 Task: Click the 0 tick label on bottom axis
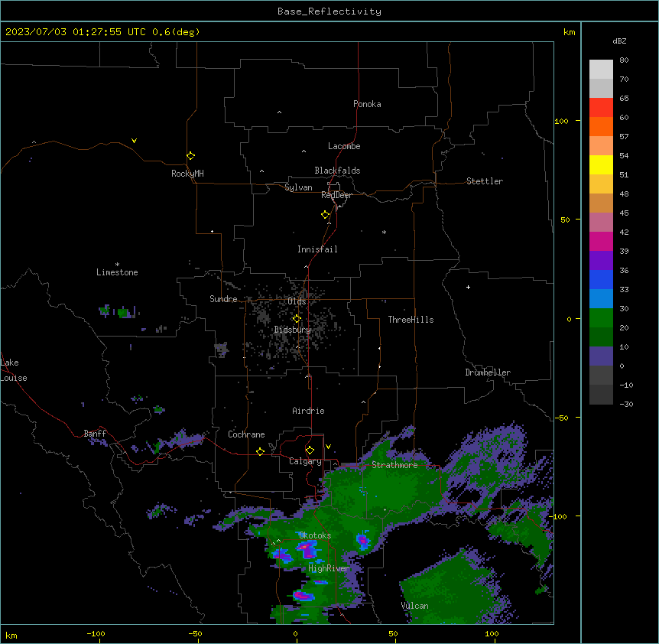click(295, 633)
